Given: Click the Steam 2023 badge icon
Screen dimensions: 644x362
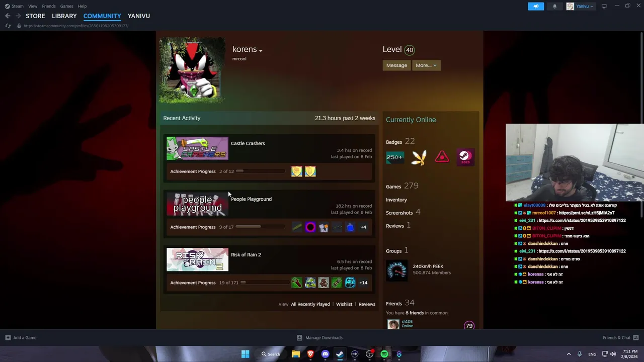Looking at the screenshot, I should click(465, 157).
